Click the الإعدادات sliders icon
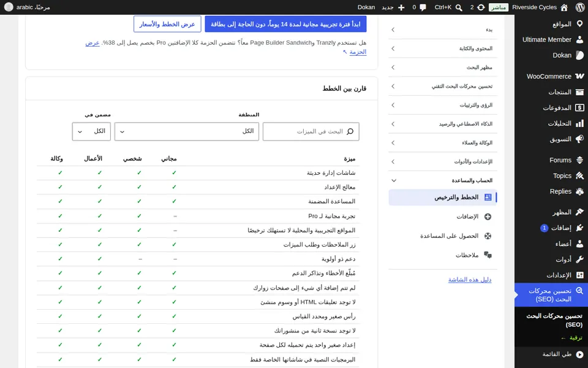 point(579,275)
